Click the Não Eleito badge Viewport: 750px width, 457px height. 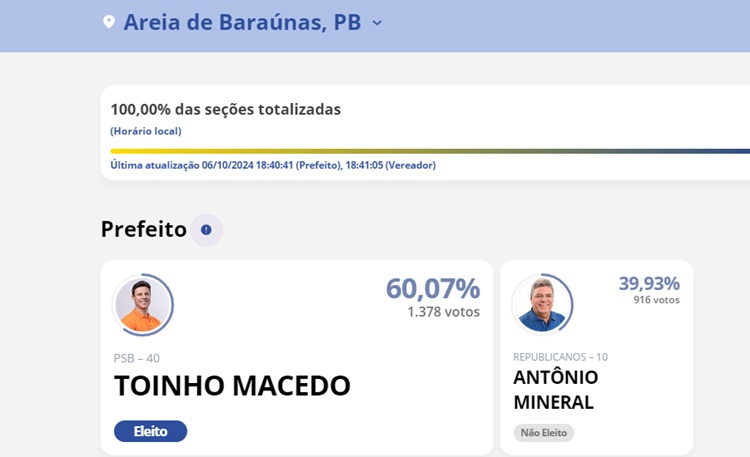pos(544,433)
